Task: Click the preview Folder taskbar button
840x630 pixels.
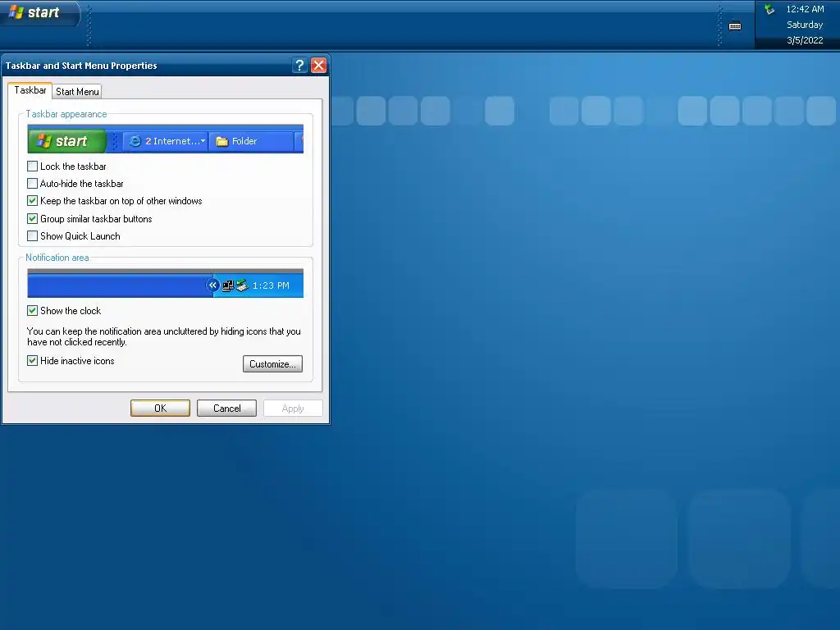Action: [x=251, y=141]
